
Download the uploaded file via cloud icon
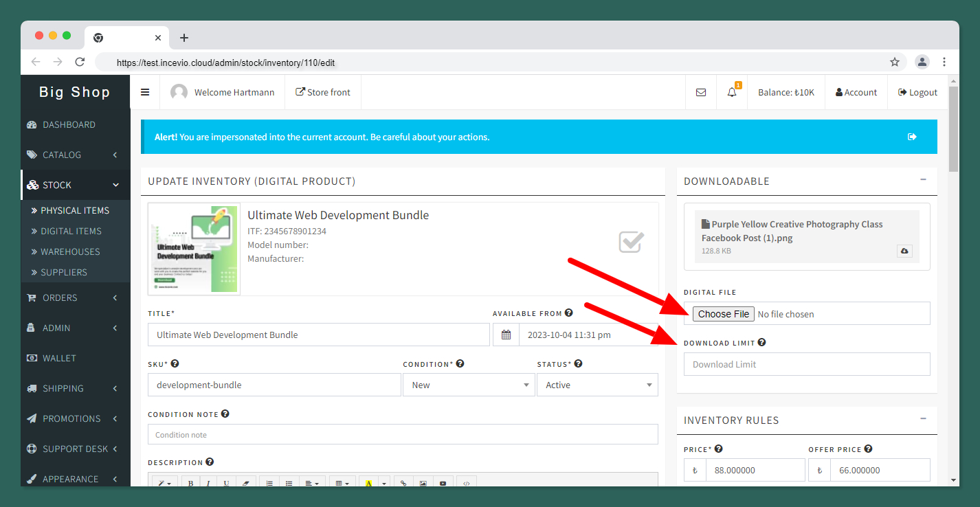pos(904,251)
